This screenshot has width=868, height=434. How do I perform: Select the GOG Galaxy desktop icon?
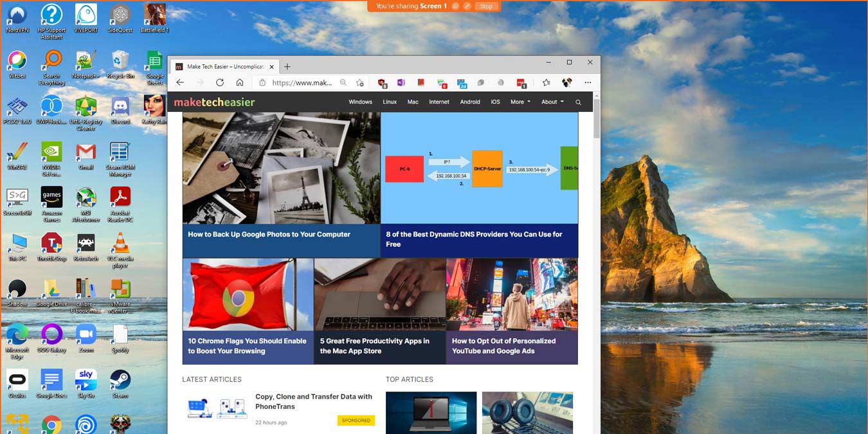point(51,338)
